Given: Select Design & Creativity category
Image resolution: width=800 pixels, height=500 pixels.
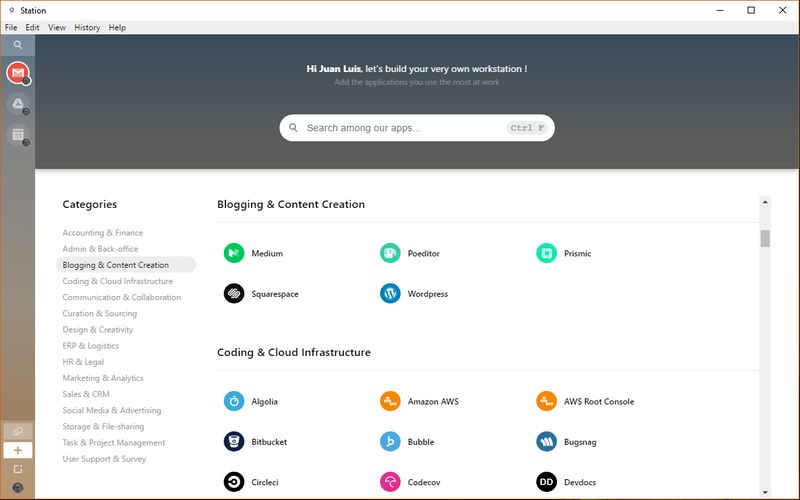Looking at the screenshot, I should pyautogui.click(x=97, y=330).
